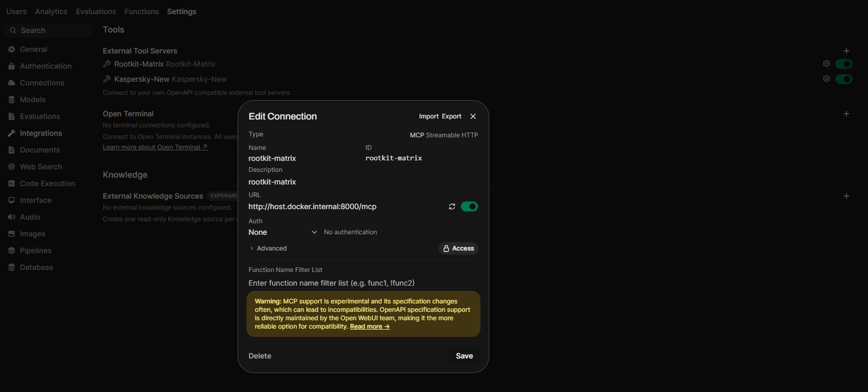The image size is (868, 392).
Task: Click the Audio speaker icon
Action: [x=12, y=217]
